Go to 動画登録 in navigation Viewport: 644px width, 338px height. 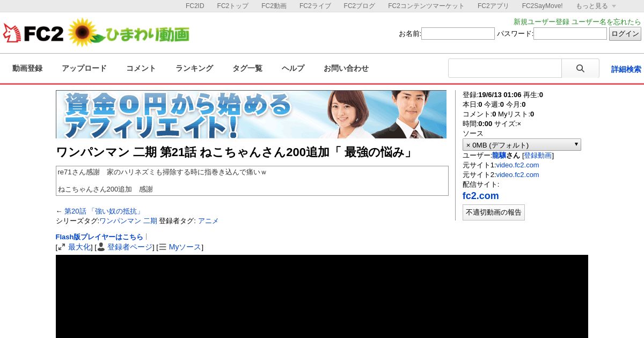(x=27, y=69)
